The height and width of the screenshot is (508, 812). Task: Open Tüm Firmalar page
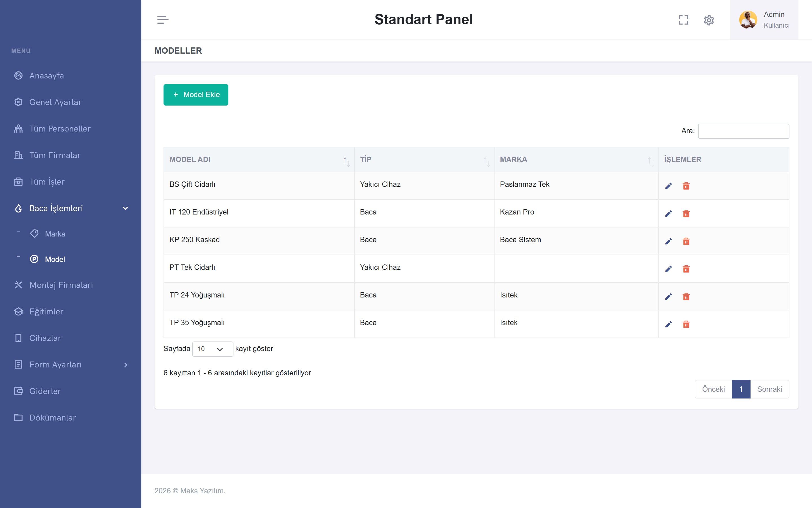(x=70, y=155)
